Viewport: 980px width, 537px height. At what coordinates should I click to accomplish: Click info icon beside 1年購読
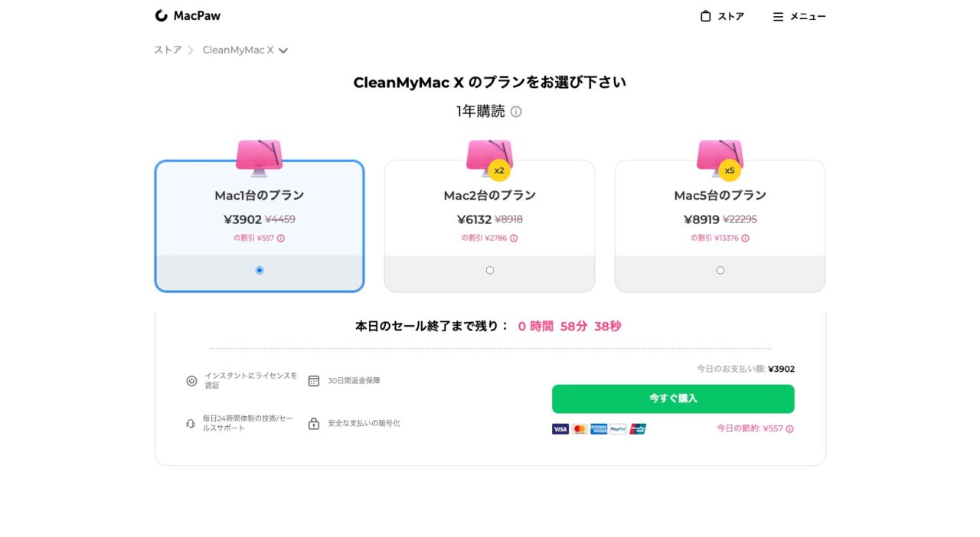(516, 112)
